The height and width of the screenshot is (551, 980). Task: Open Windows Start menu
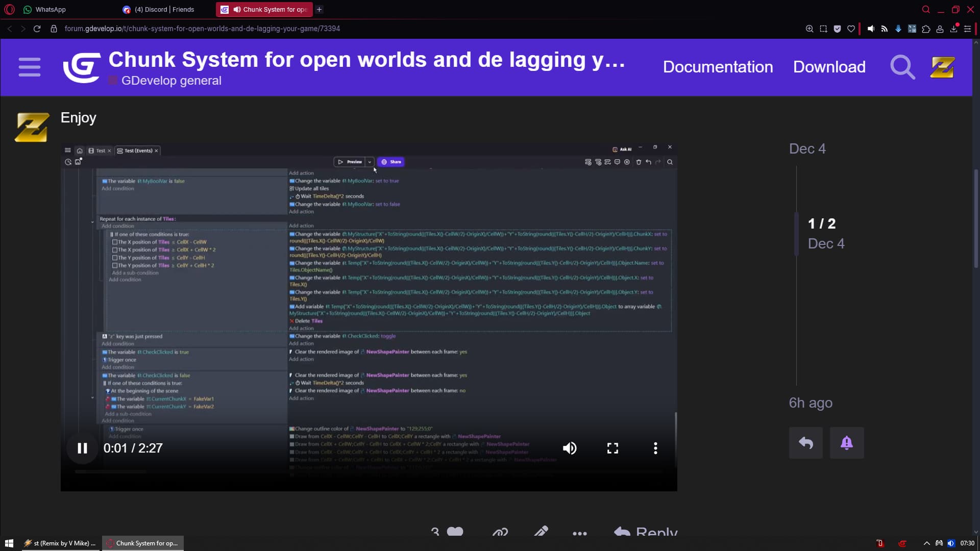pyautogui.click(x=9, y=543)
